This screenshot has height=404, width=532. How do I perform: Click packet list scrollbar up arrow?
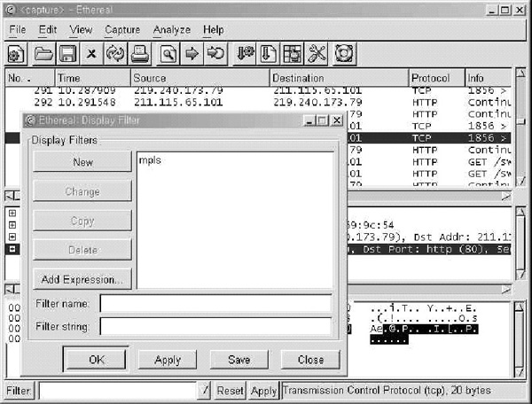tap(520, 74)
